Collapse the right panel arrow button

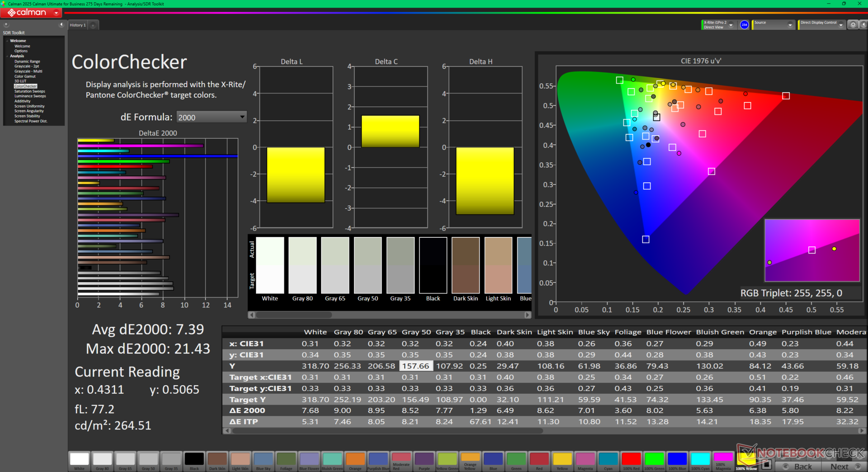point(863,25)
